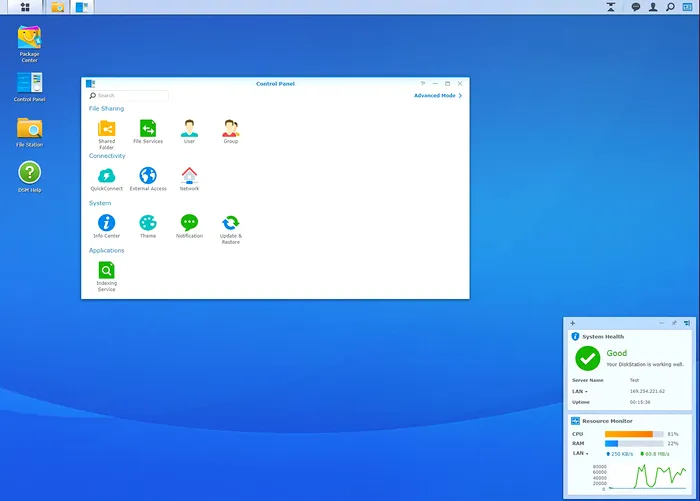The width and height of the screenshot is (700, 501).
Task: Select the Control Panel taskbar button
Action: [x=82, y=7]
